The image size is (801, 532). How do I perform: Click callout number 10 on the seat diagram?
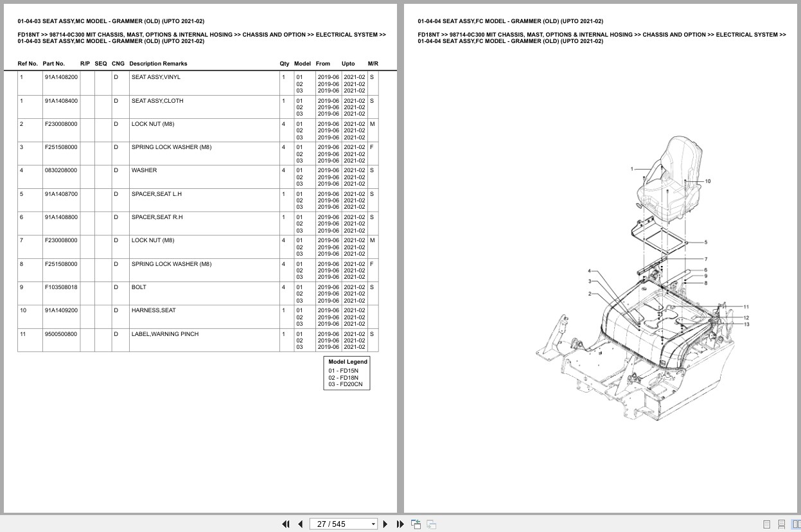coord(708,181)
